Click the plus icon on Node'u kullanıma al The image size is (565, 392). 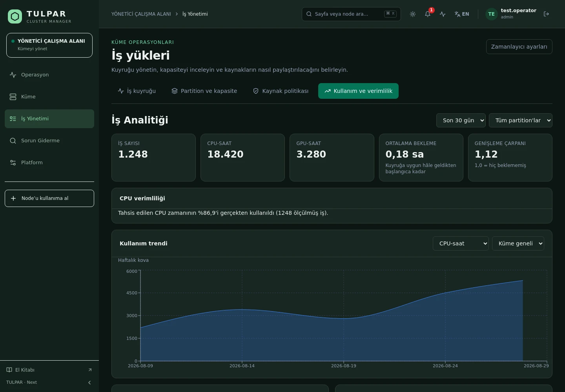point(13,198)
